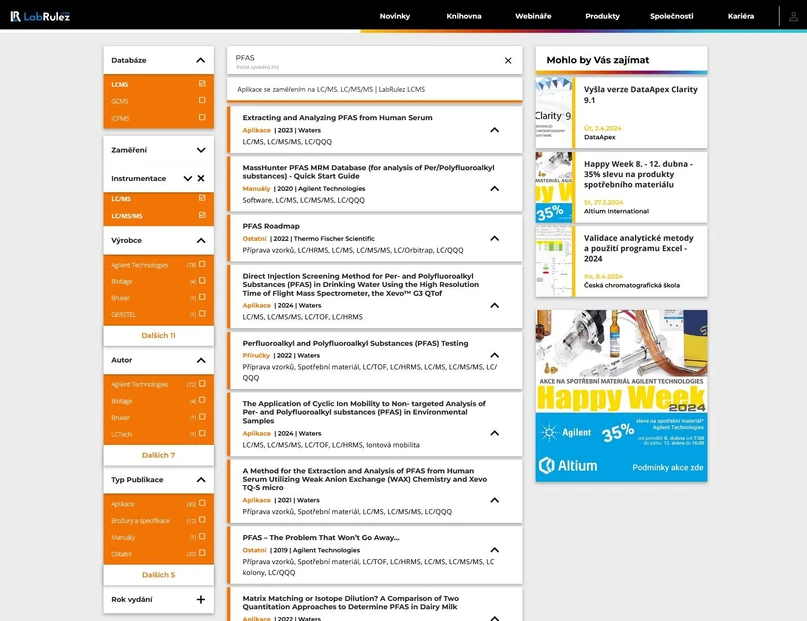Enable the GCMS database checkbox

(202, 101)
